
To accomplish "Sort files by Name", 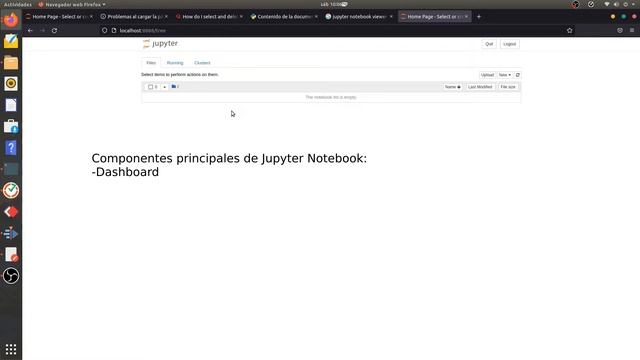I will [452, 87].
